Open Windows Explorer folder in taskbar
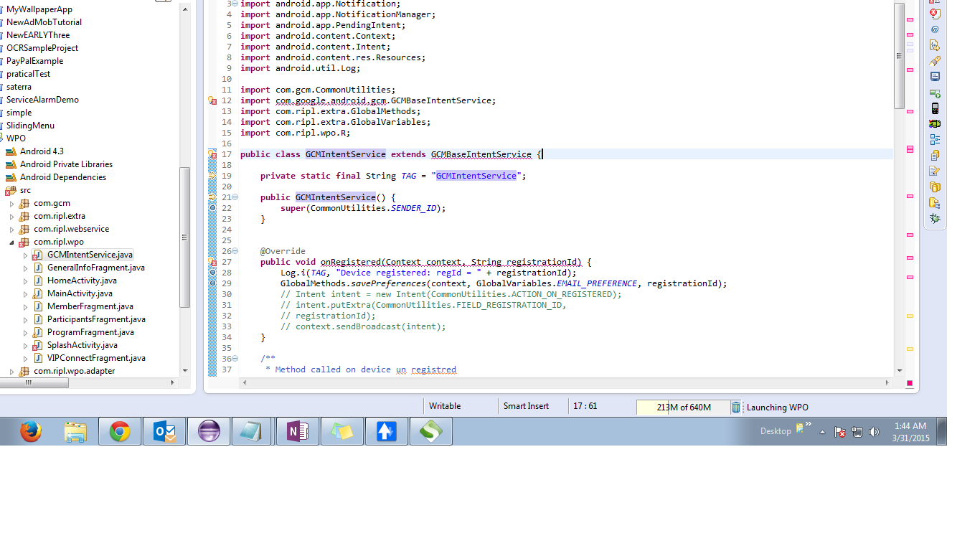 (x=75, y=431)
